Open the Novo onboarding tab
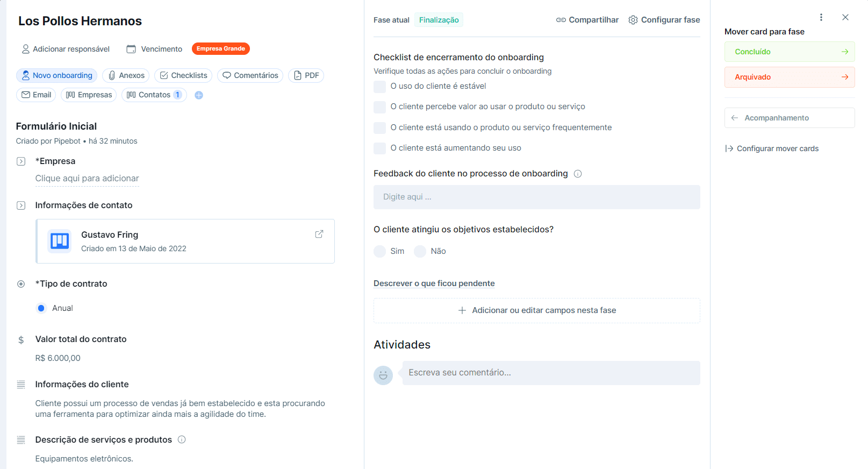868x469 pixels. [56, 75]
